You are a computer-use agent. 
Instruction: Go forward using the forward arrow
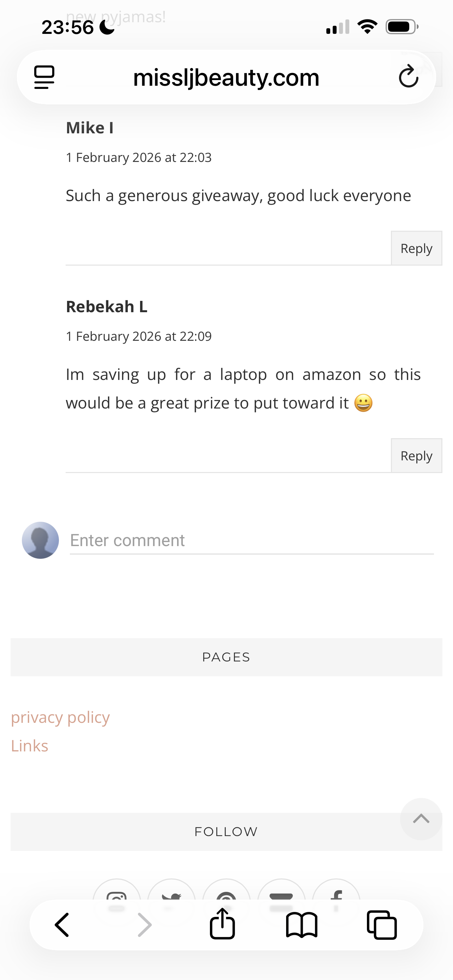click(x=145, y=925)
